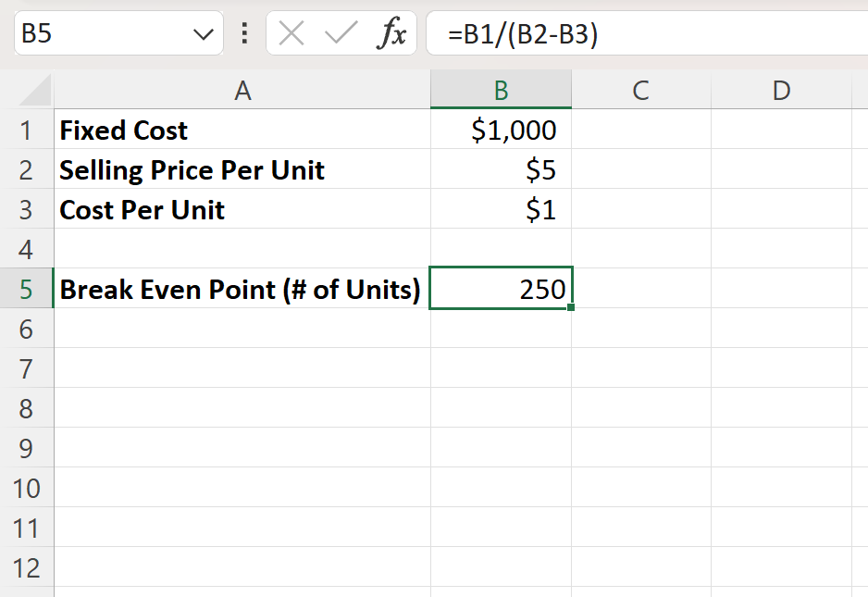This screenshot has height=597, width=868.
Task: Select row header 5
Action: tap(28, 289)
